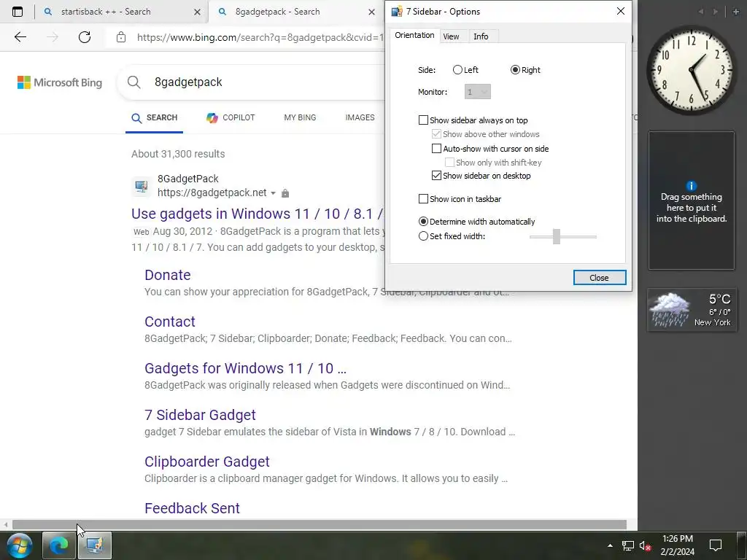The image size is (747, 560).
Task: Click the Clipboarder drop area gadget
Action: pyautogui.click(x=692, y=201)
